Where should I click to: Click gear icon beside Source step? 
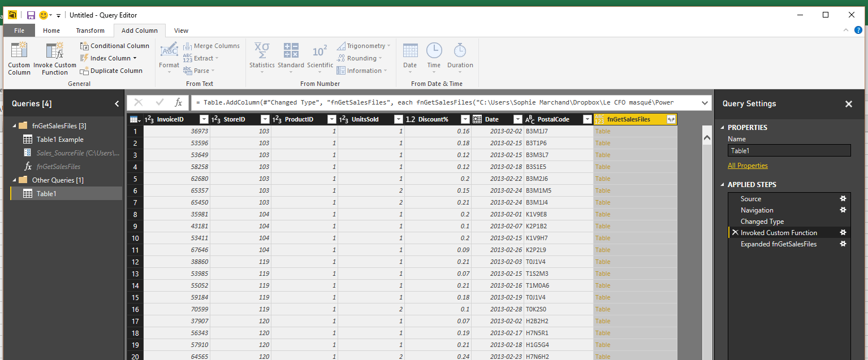[x=843, y=199]
